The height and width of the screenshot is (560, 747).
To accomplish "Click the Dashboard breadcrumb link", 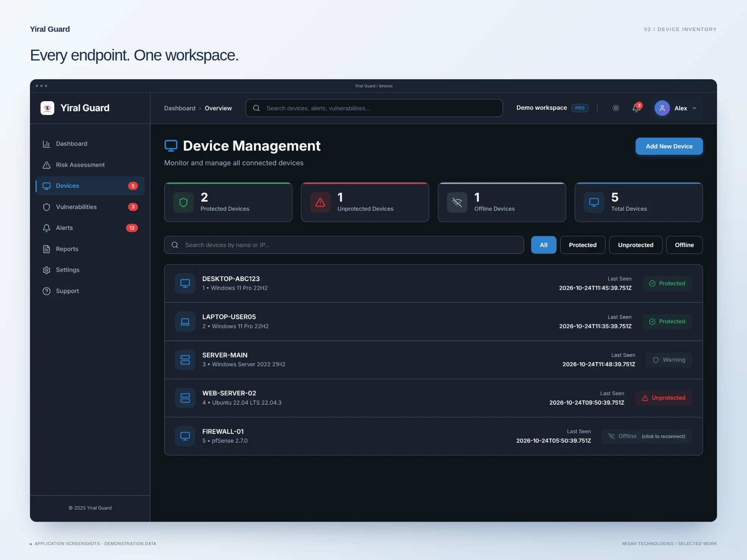I will point(180,108).
